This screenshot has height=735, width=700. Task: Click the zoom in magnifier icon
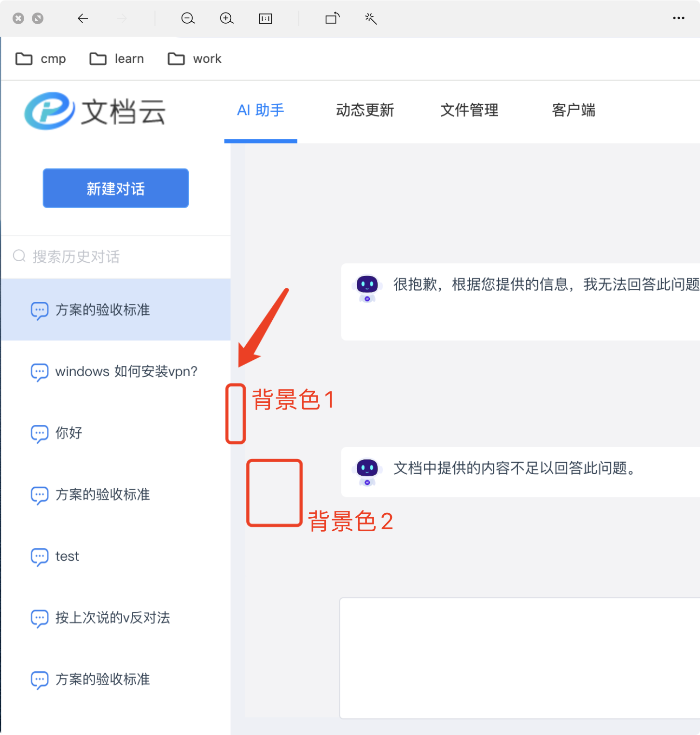coord(226,18)
